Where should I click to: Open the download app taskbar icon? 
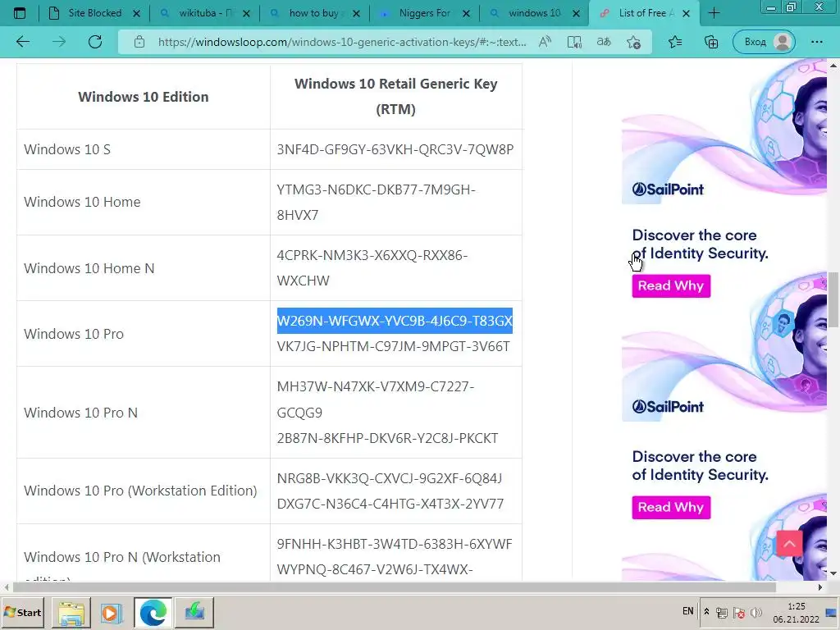194,612
